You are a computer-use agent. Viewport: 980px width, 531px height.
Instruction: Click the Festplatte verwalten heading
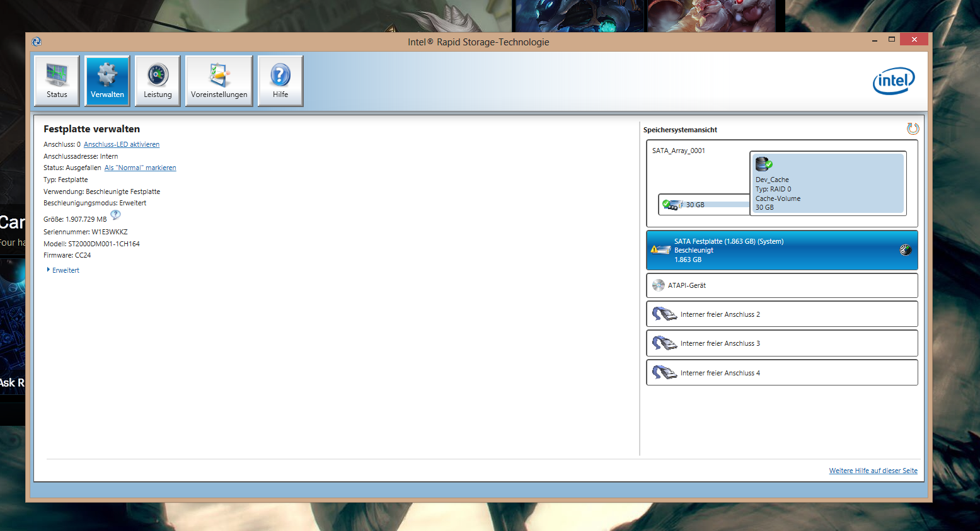pos(91,129)
